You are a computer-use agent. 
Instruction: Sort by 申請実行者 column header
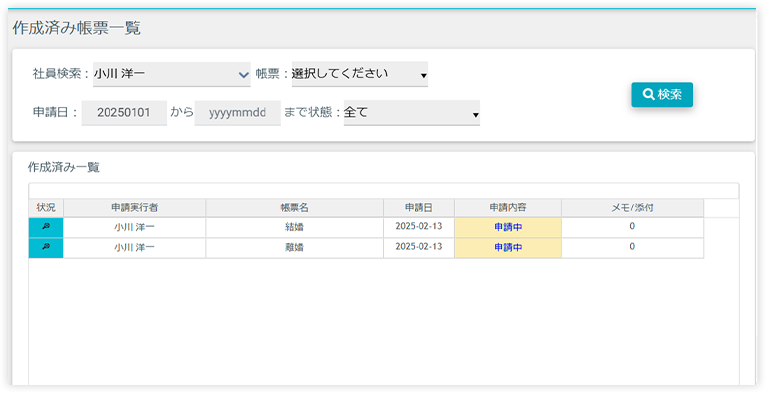point(134,208)
